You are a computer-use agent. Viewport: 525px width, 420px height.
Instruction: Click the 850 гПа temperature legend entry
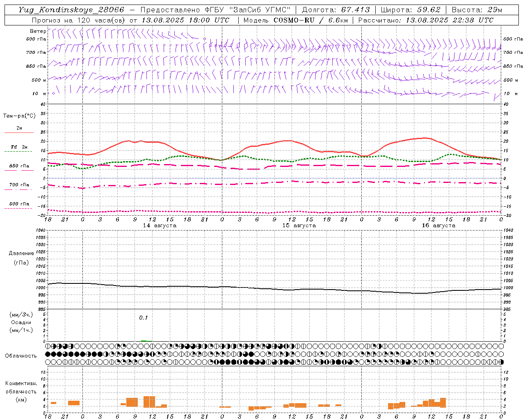[x=19, y=166]
